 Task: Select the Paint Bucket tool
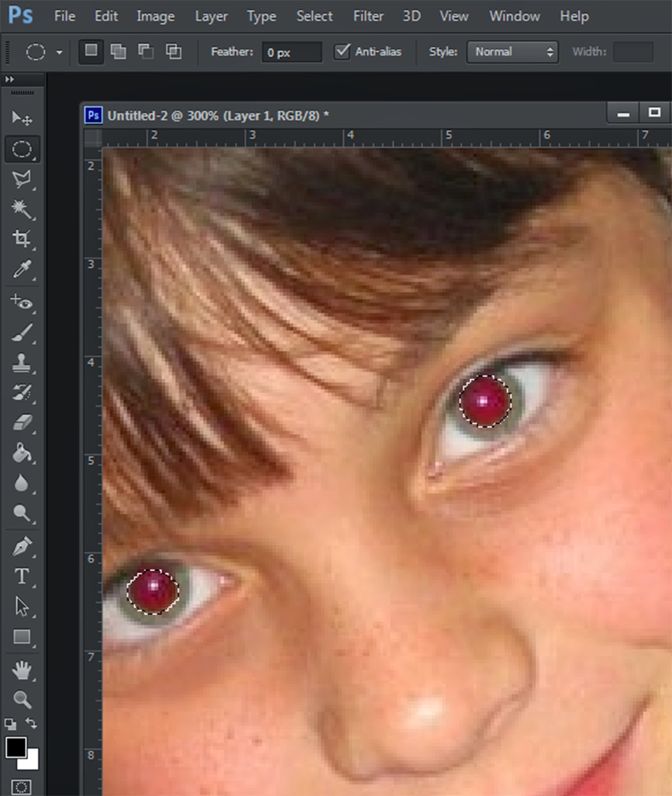[22, 453]
